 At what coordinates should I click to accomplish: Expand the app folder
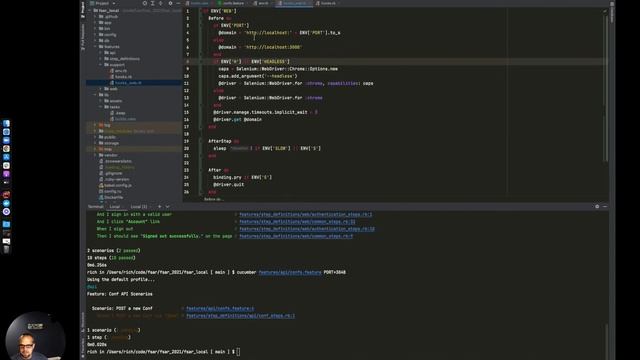click(x=96, y=23)
